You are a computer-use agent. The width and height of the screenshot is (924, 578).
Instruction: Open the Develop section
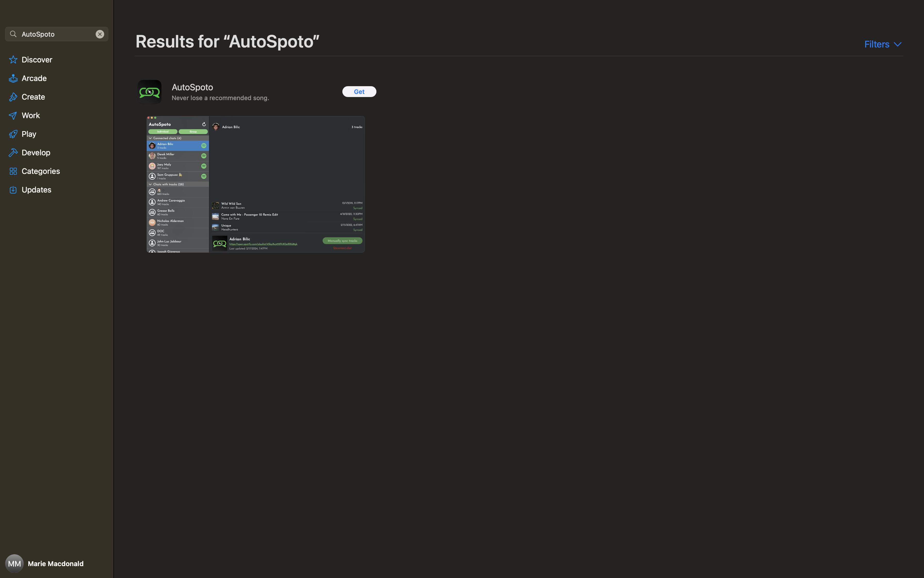pos(56,152)
